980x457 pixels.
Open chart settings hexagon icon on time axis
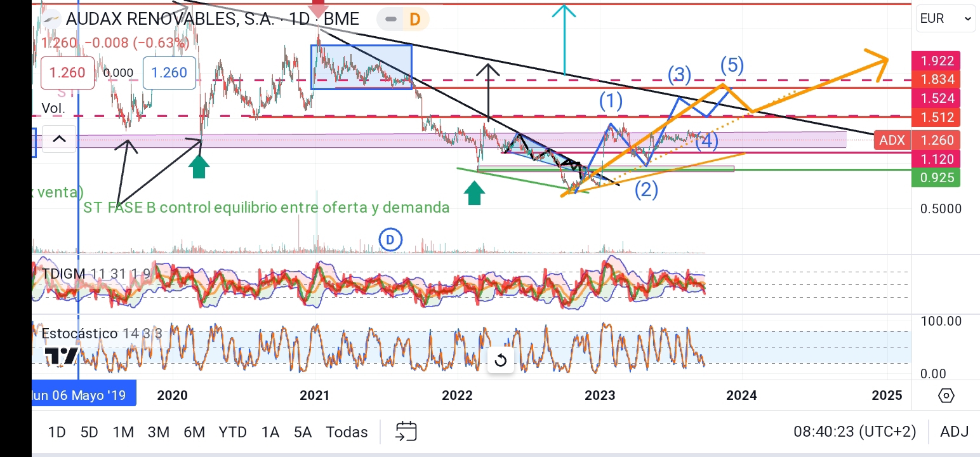pos(946,395)
